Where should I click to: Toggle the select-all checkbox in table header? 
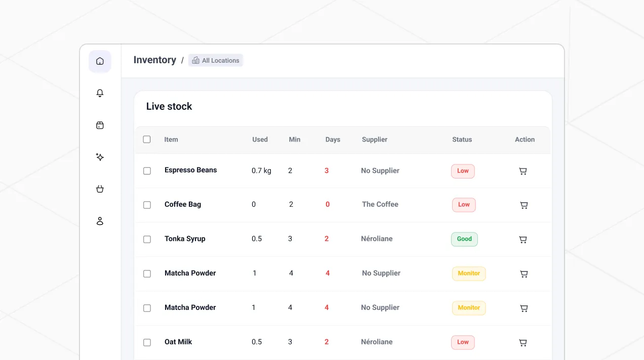147,139
